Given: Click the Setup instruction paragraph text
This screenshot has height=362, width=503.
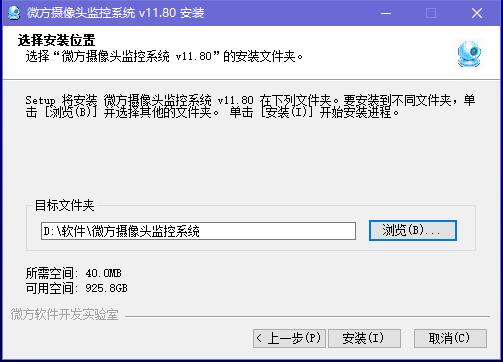Looking at the screenshot, I should pyautogui.click(x=250, y=106).
